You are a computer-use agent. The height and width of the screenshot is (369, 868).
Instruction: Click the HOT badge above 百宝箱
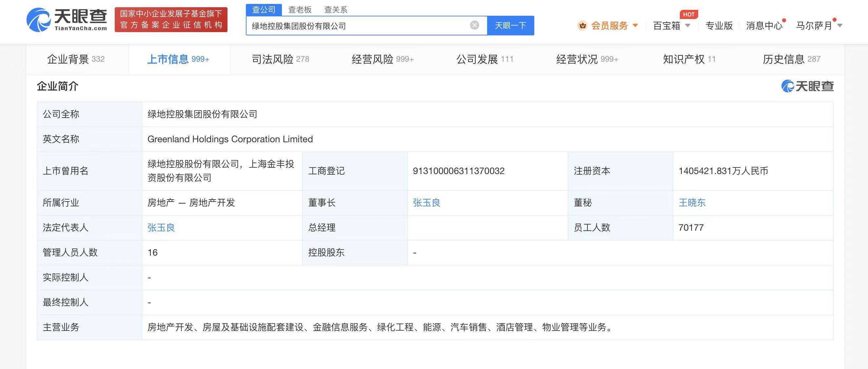pos(688,14)
